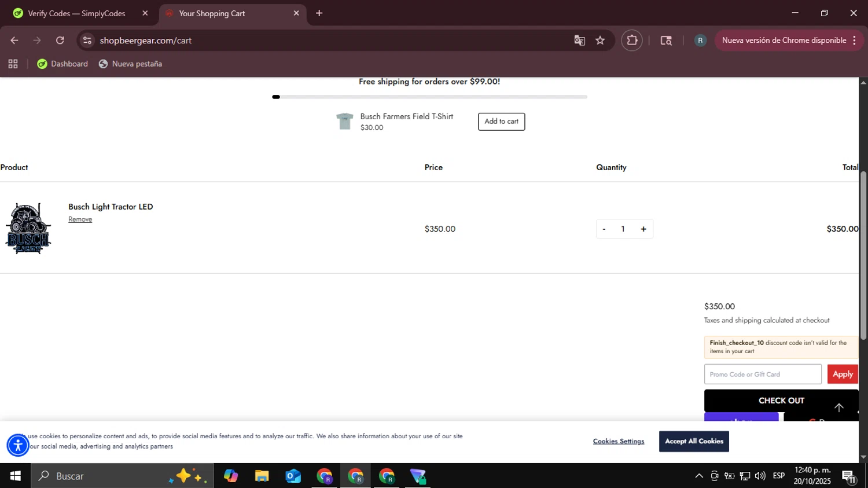Go back to previous page

click(x=14, y=41)
